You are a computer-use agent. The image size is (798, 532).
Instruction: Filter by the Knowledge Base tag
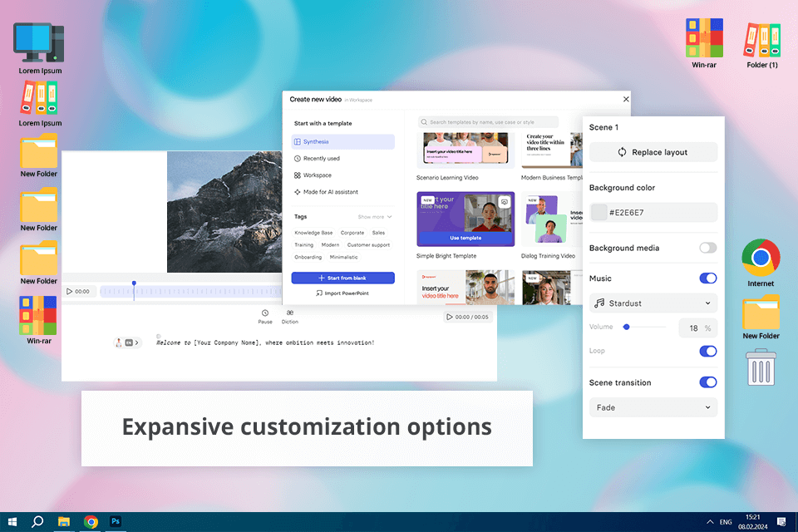tap(313, 233)
